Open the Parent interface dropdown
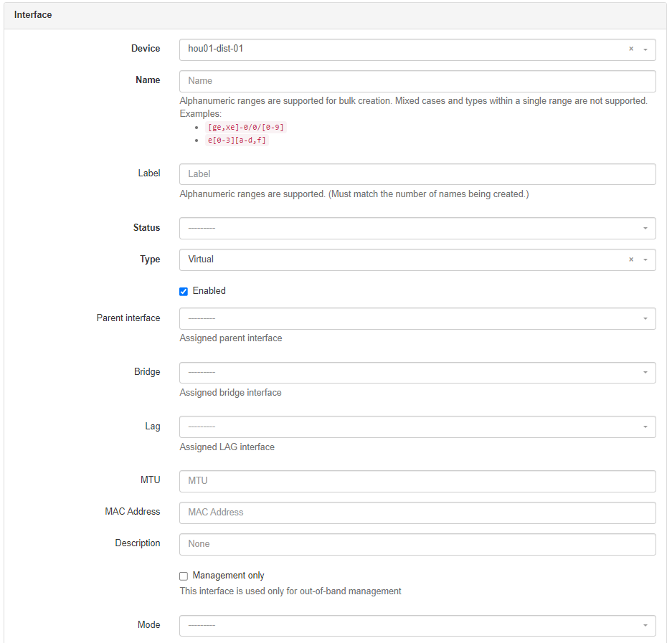 (417, 318)
